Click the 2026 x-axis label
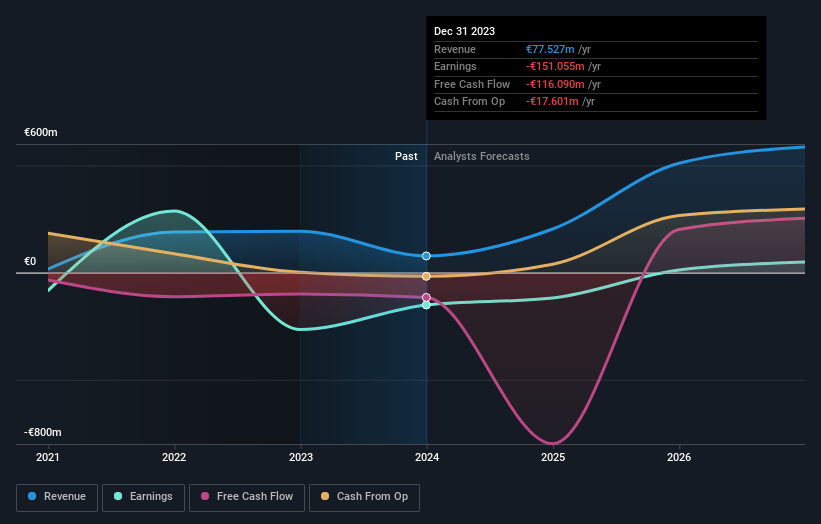The width and height of the screenshot is (821, 524). [x=679, y=458]
